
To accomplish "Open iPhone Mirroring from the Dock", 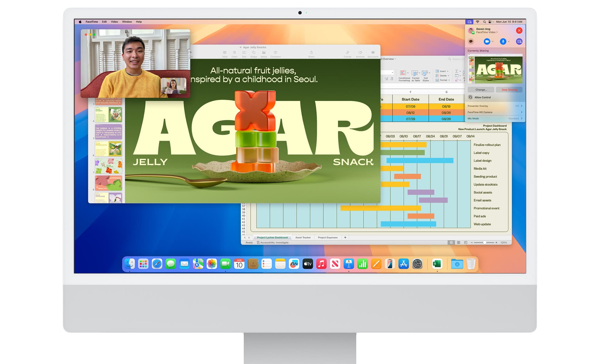I will click(390, 264).
